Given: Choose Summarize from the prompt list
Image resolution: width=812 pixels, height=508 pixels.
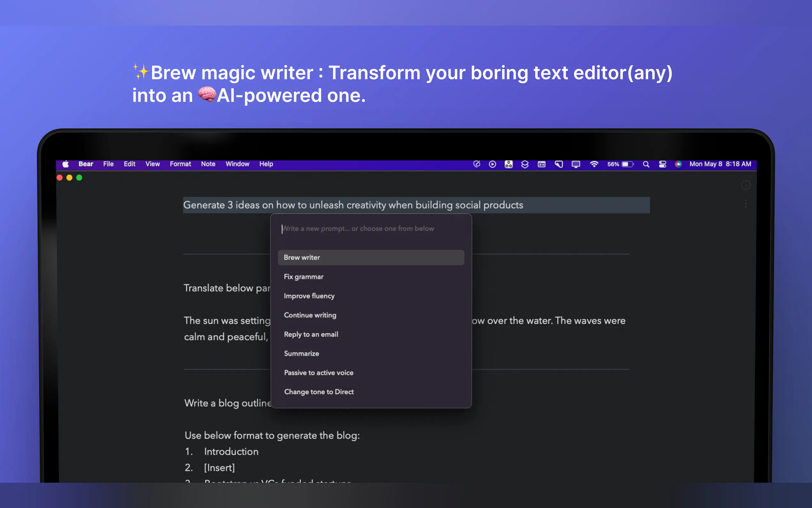Looking at the screenshot, I should coord(301,353).
